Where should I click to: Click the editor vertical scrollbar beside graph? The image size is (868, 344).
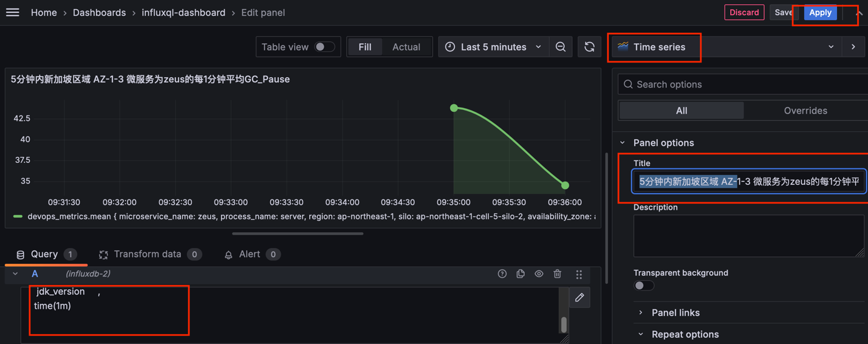606,218
